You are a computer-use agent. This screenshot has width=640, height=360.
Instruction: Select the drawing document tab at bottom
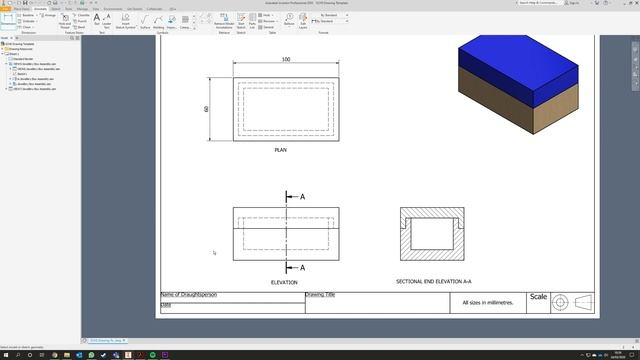point(107,340)
